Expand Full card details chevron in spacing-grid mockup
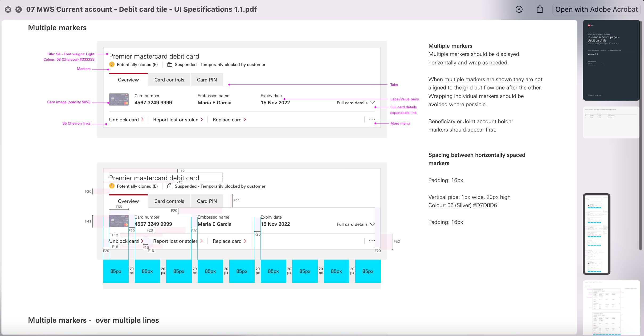The height and width of the screenshot is (336, 644). point(372,224)
